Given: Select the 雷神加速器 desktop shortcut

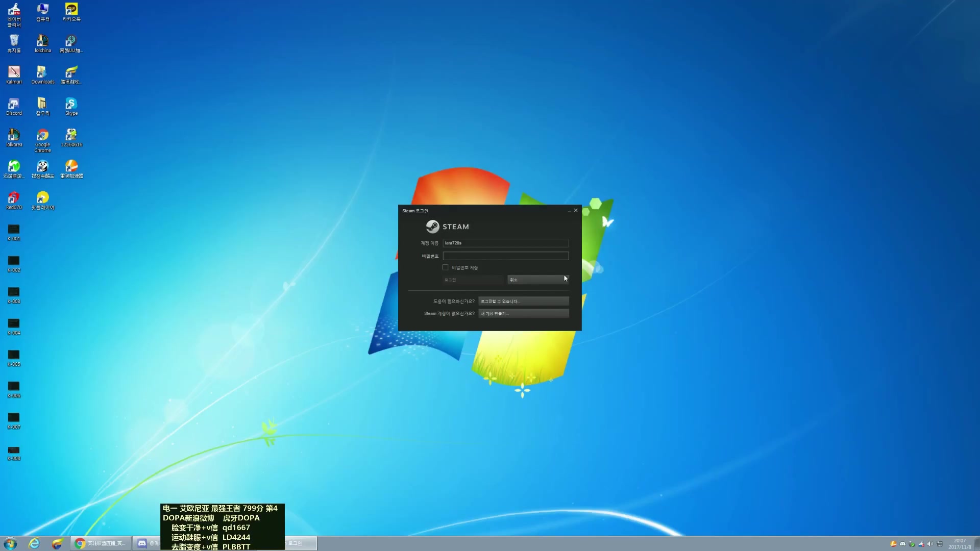Looking at the screenshot, I should (71, 169).
